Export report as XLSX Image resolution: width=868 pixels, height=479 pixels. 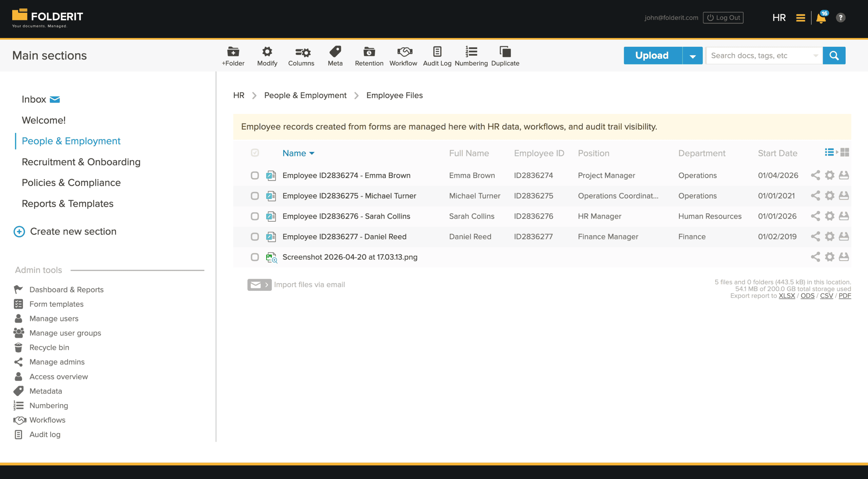point(787,296)
